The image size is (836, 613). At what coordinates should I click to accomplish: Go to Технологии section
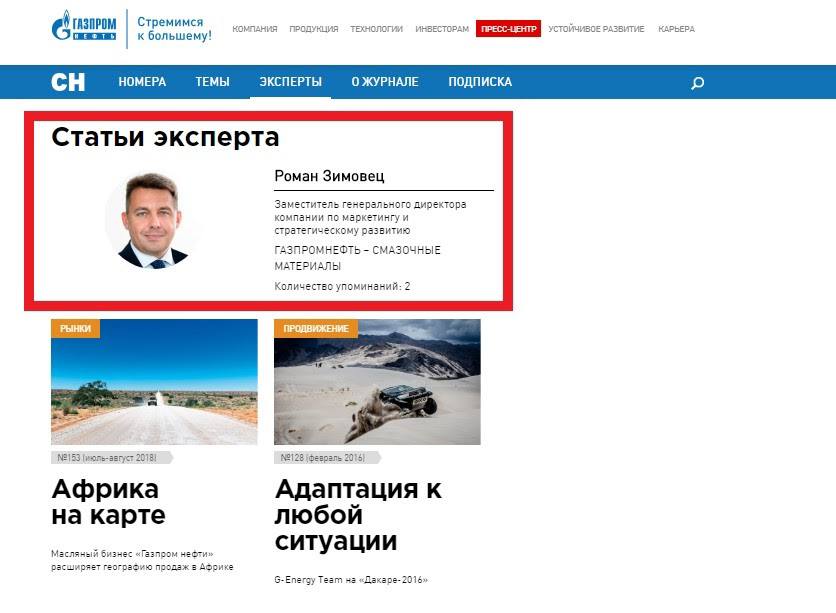pyautogui.click(x=376, y=29)
